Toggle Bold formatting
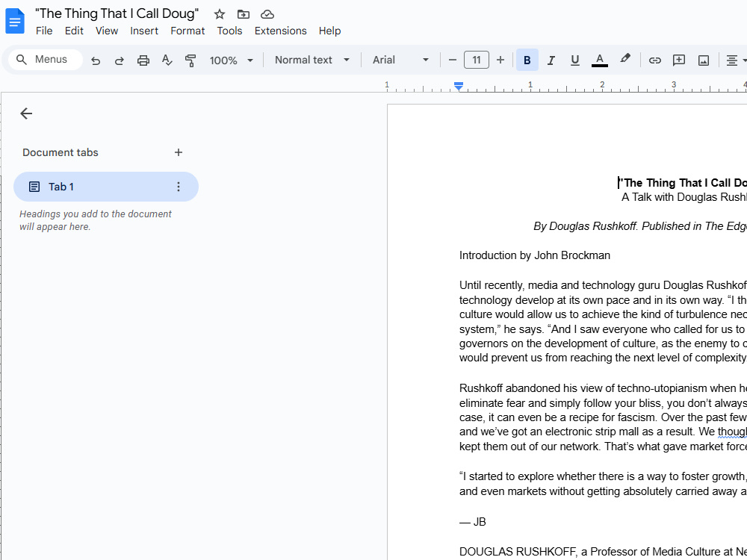747x560 pixels. (527, 60)
